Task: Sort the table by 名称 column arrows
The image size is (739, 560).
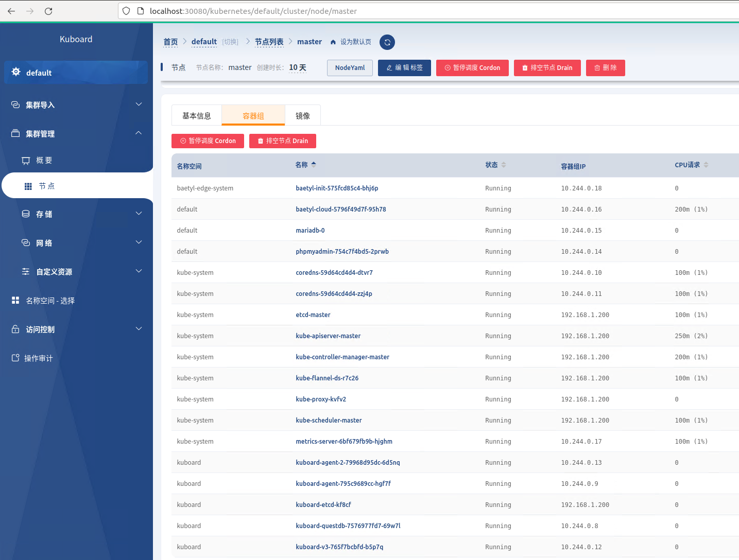Action: 314,165
